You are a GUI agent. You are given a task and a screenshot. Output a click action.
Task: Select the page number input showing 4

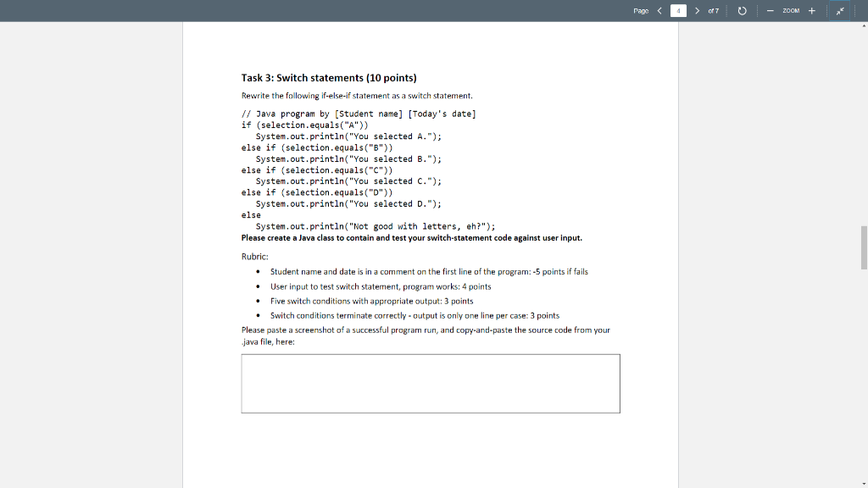pyautogui.click(x=678, y=10)
